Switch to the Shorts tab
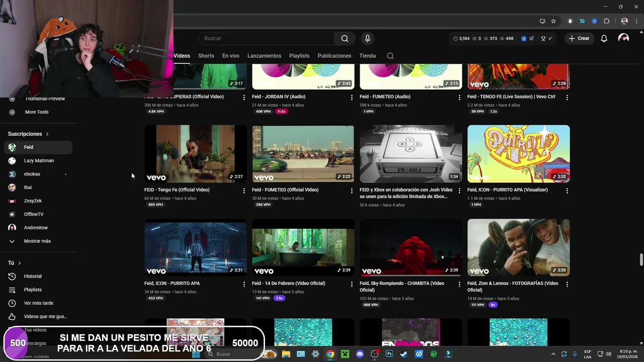Image resolution: width=644 pixels, height=362 pixels. 206,56
